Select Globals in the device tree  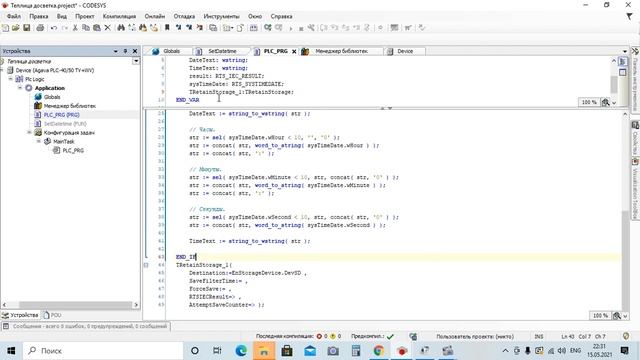[x=52, y=97]
